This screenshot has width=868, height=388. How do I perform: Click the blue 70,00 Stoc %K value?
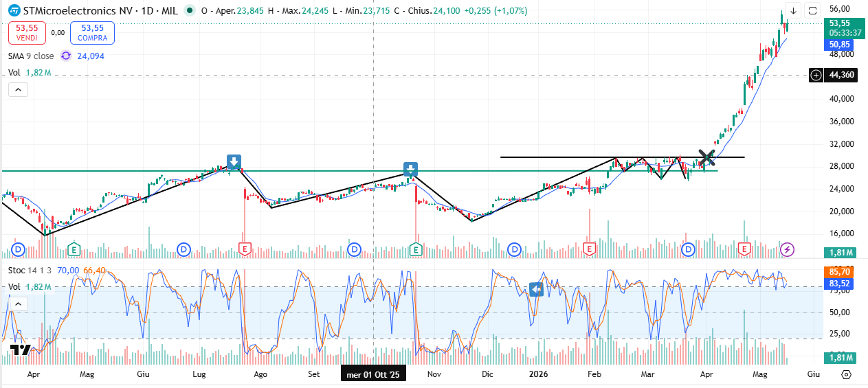point(68,271)
